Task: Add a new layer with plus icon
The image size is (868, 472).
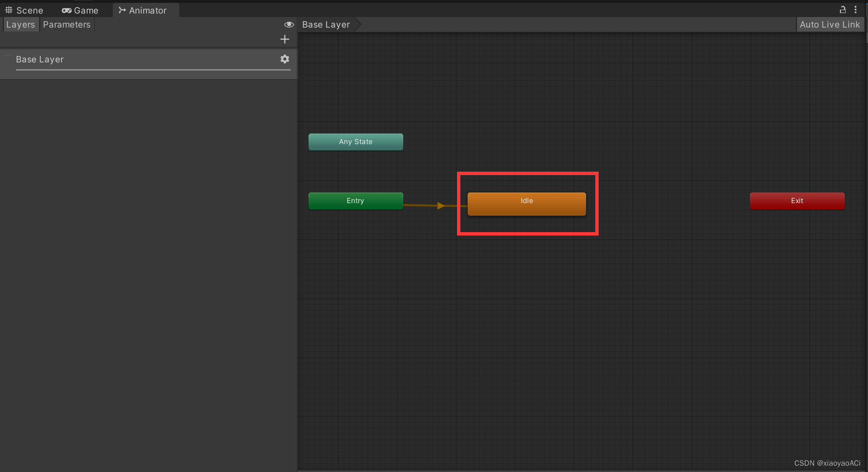Action: (x=285, y=39)
